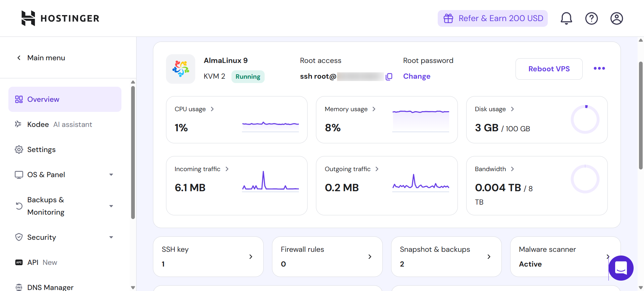Click the 'KVM 2' plan label
The image size is (644, 291).
214,76
